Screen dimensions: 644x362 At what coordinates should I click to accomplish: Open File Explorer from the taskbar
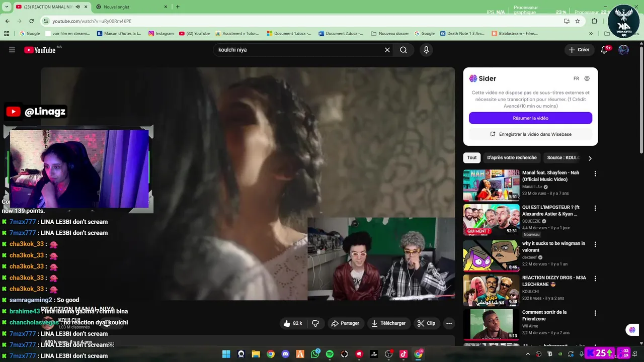256,354
